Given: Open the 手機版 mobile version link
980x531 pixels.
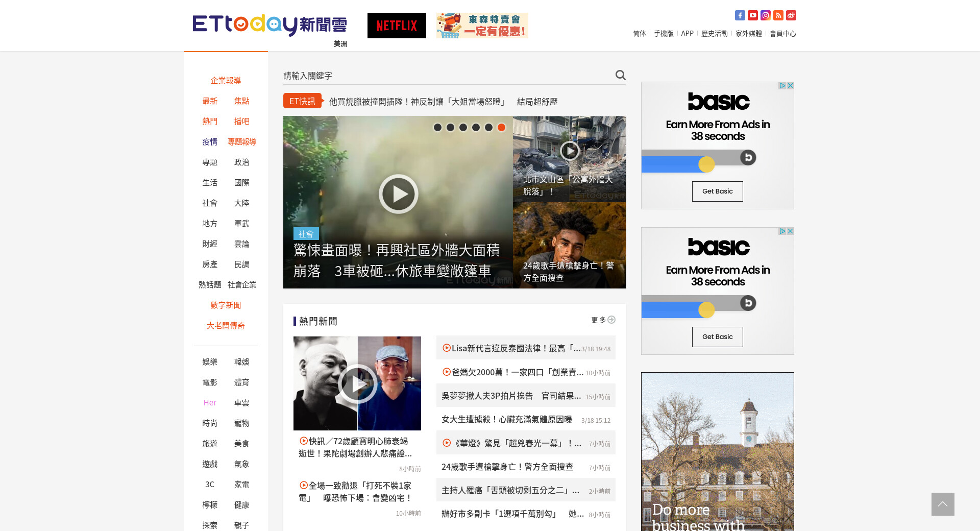Looking at the screenshot, I should pyautogui.click(x=664, y=34).
